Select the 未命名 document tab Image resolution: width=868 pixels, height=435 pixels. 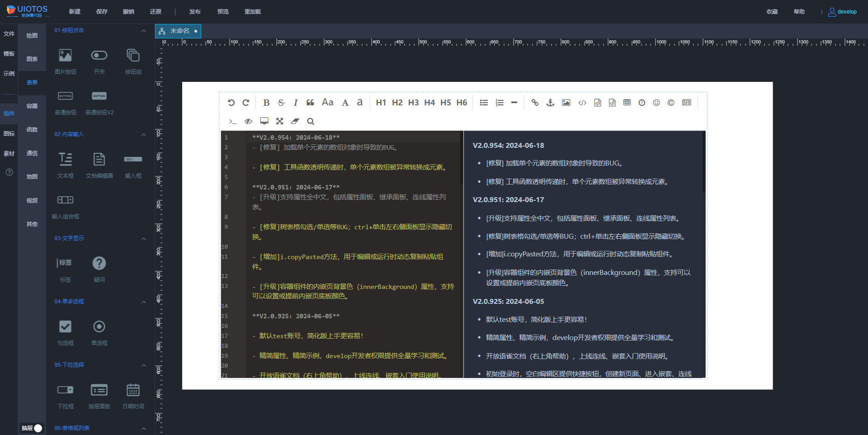click(x=179, y=31)
